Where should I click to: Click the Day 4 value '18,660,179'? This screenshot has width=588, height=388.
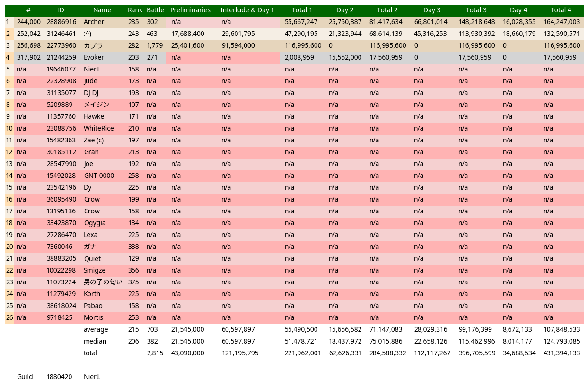point(519,34)
